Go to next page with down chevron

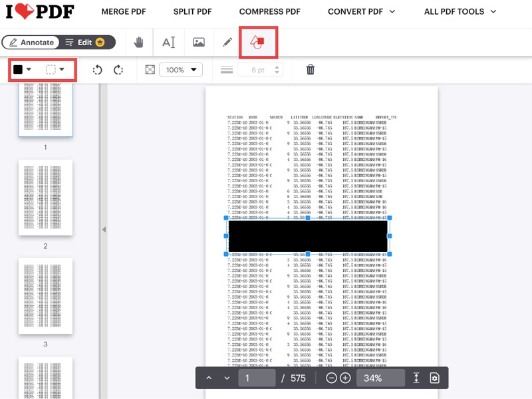(227, 378)
